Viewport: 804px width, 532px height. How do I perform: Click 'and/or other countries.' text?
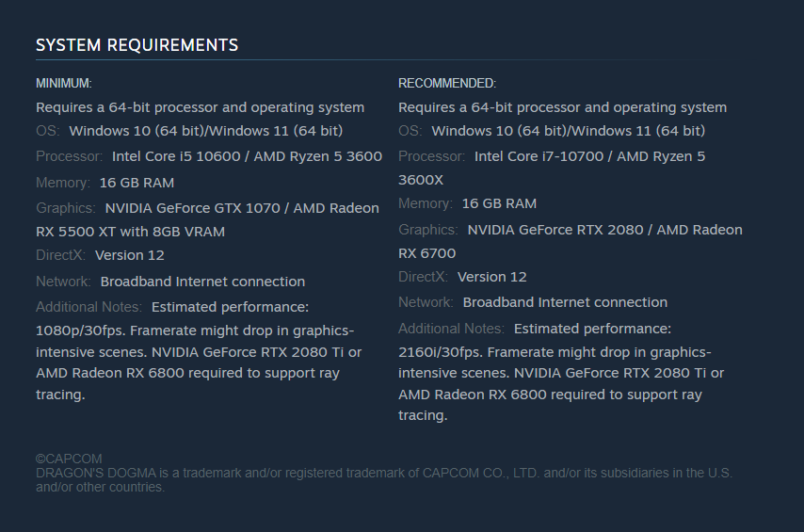point(100,487)
